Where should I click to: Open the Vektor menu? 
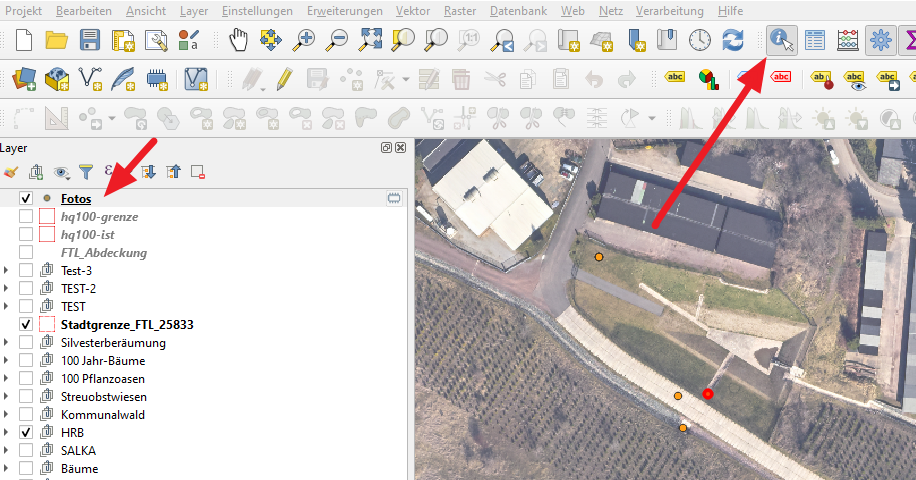point(413,11)
